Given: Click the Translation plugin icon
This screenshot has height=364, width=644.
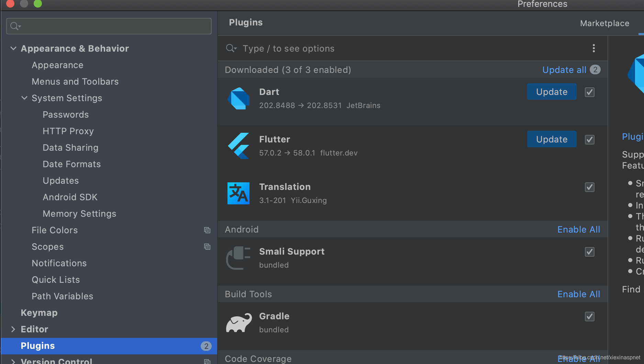Looking at the screenshot, I should [x=238, y=193].
